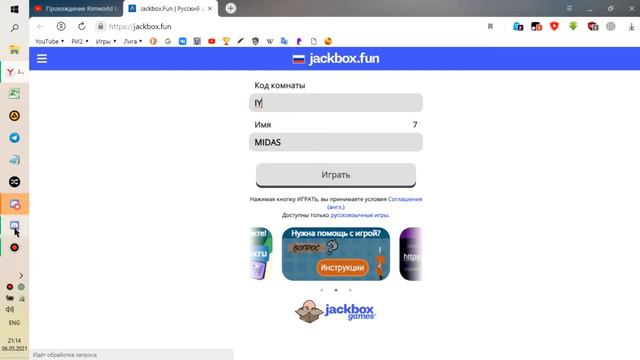The width and height of the screenshot is (640, 360).
Task: Open the blank page bookmark icon
Action: [313, 41]
